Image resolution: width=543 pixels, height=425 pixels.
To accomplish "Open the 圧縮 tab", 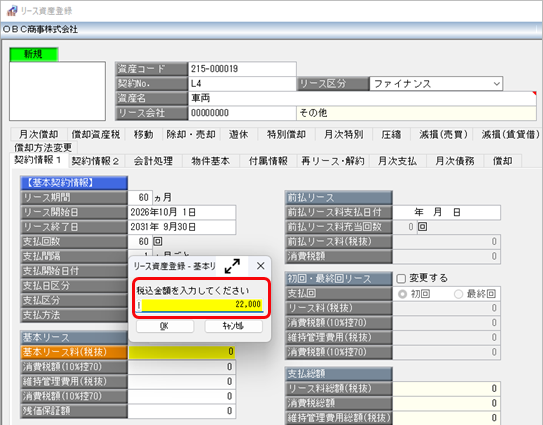I will click(391, 134).
